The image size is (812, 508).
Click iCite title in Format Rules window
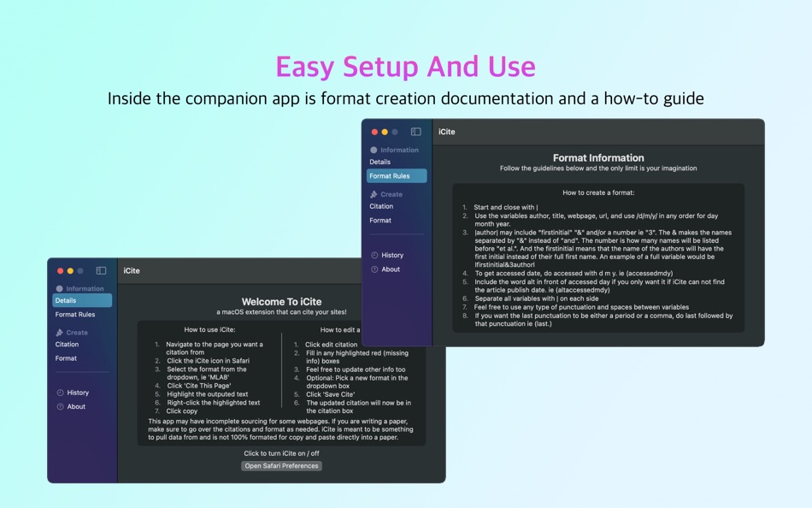point(446,132)
